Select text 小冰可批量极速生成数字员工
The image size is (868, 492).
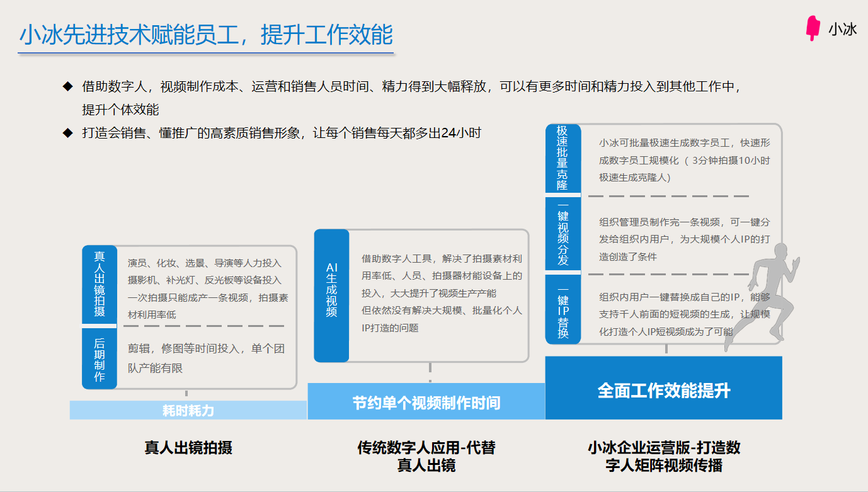pyautogui.click(x=666, y=143)
